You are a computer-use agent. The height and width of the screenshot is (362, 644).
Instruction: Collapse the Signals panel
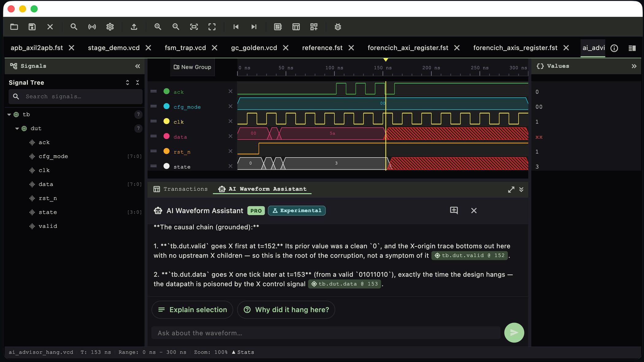click(x=138, y=66)
